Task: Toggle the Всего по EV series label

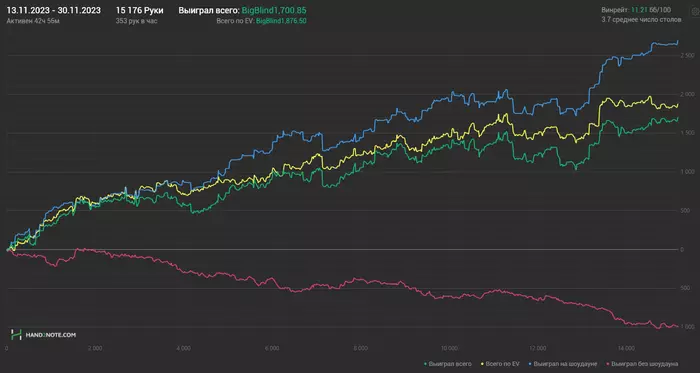Action: 504,364
